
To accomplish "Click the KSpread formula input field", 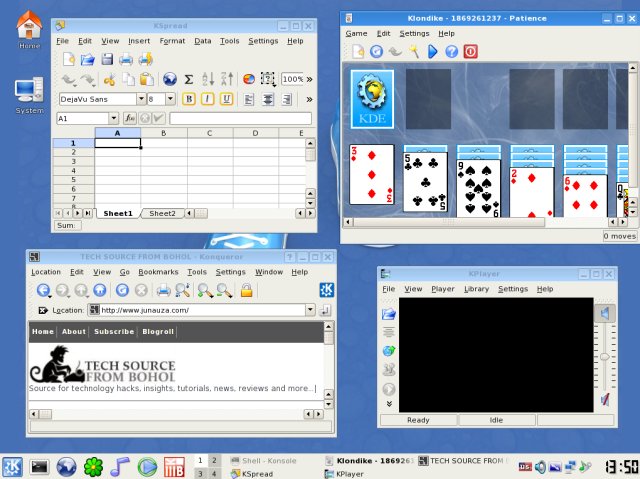I will tap(240, 118).
